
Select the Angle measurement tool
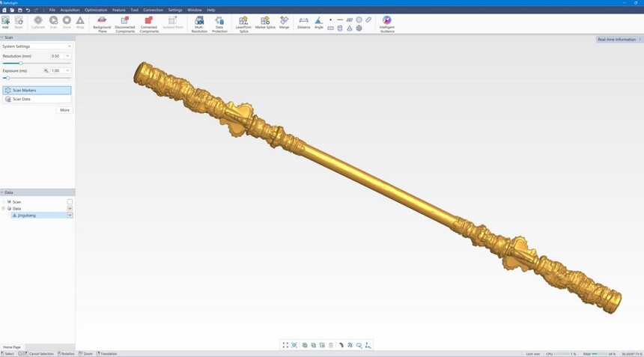tap(319, 22)
